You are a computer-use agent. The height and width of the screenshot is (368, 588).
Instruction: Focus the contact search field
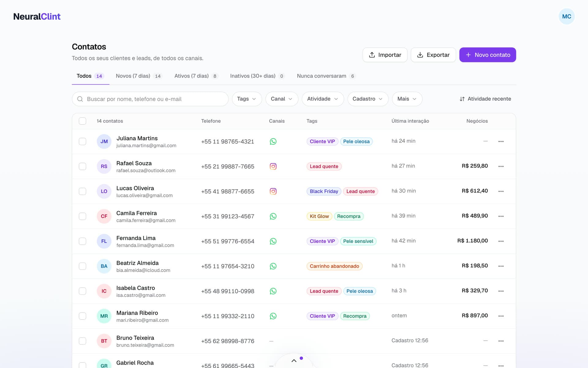tap(150, 99)
